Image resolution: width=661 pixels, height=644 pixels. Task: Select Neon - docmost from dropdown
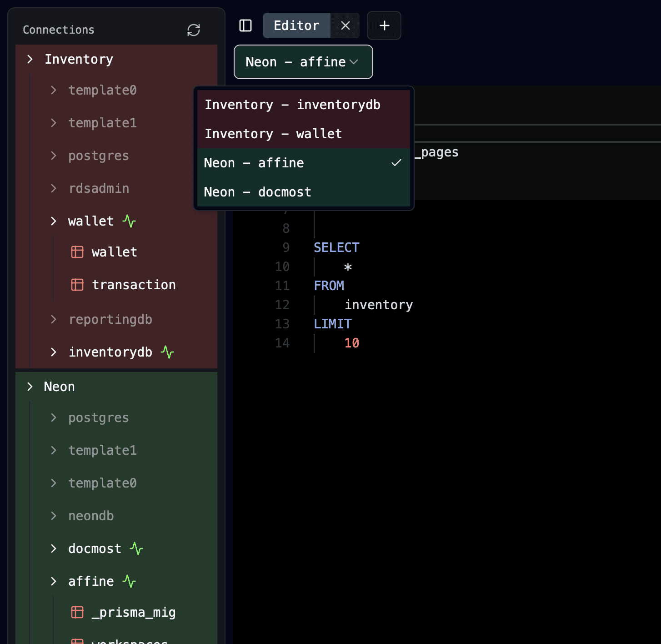(304, 192)
